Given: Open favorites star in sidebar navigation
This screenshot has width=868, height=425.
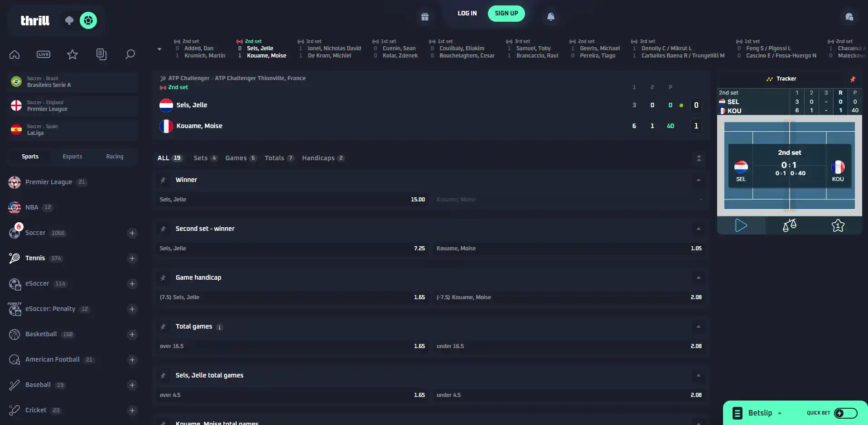Looking at the screenshot, I should (72, 54).
